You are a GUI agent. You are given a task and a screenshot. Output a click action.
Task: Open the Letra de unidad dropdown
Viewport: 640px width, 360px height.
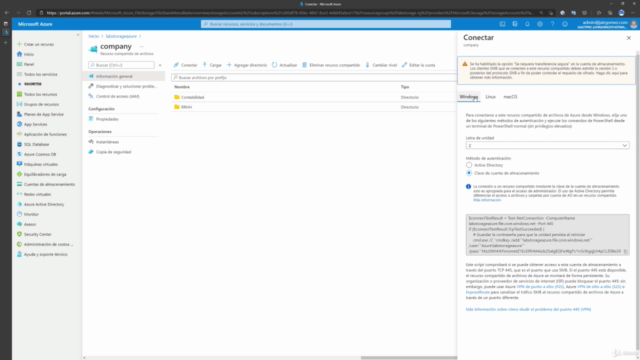click(x=547, y=145)
